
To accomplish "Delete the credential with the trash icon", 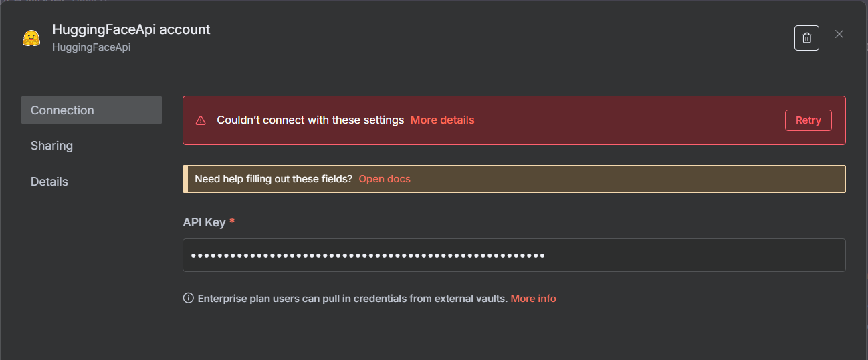I will click(806, 38).
